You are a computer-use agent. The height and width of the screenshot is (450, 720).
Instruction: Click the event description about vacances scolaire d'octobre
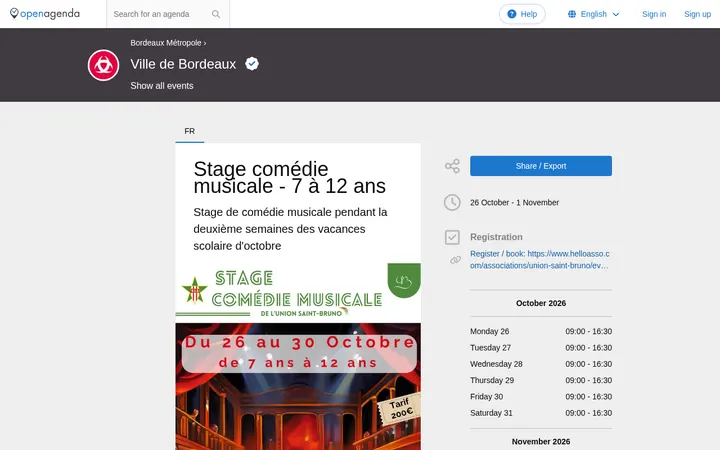pos(290,229)
